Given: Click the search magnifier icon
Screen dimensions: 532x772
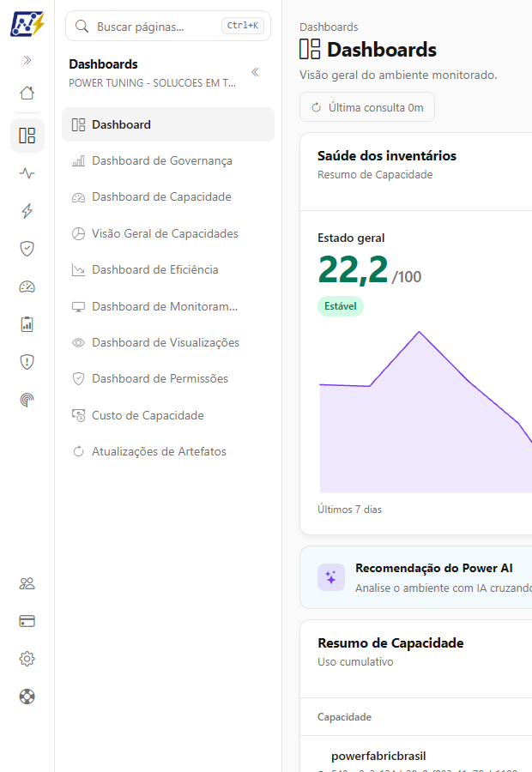Looking at the screenshot, I should pos(82,26).
